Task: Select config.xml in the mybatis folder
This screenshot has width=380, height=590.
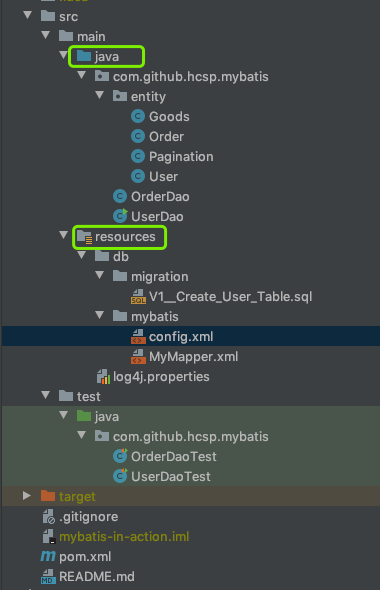Action: tap(181, 336)
